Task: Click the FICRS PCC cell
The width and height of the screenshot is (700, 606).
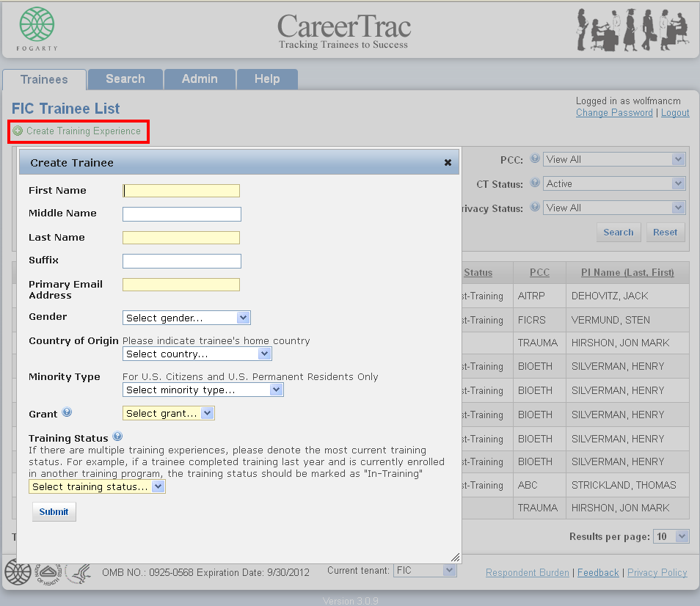Action: pos(539,320)
